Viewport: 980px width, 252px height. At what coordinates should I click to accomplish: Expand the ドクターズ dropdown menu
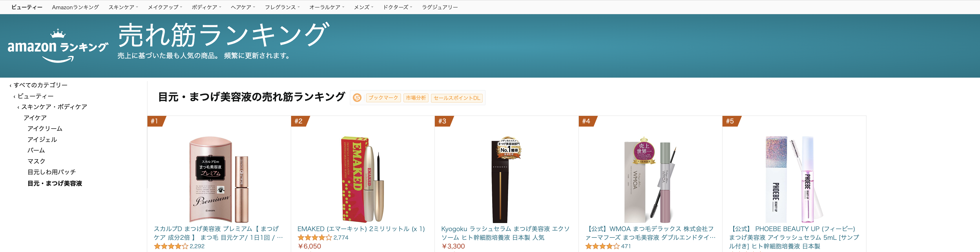(x=397, y=7)
